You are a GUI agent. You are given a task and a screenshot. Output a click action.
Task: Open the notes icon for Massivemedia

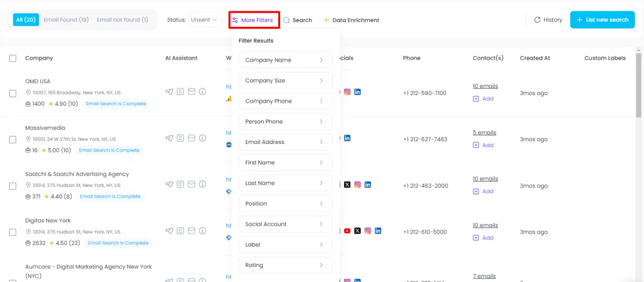pos(181,138)
